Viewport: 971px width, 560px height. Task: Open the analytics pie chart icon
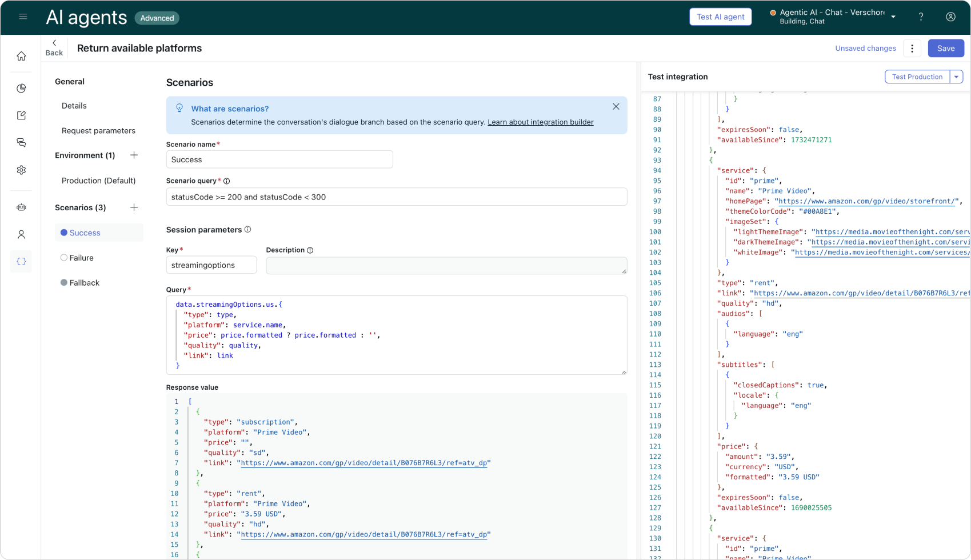coord(21,88)
